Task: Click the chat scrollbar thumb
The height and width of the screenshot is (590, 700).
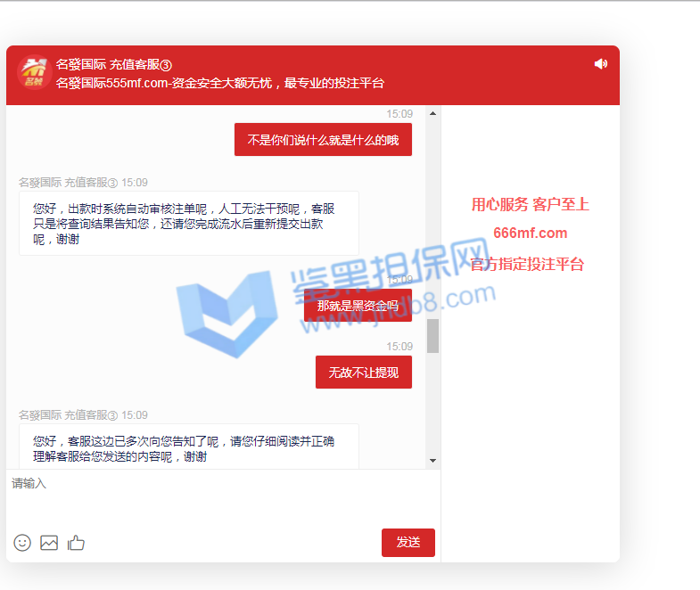Action: click(x=432, y=336)
